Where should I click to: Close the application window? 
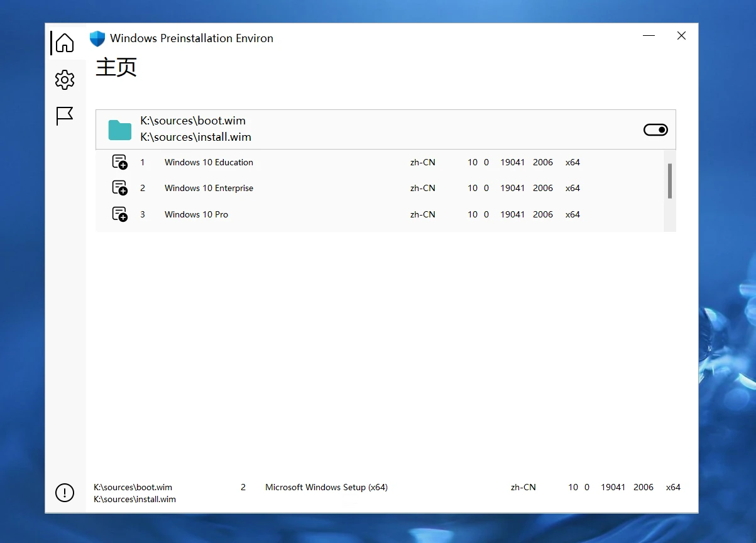tap(681, 36)
